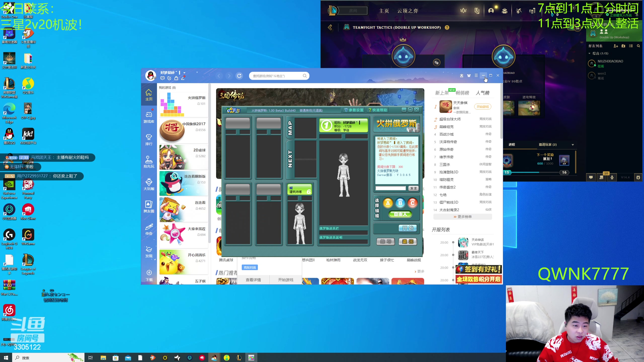This screenshot has height=362, width=644.
Task: Click 退出 to leave the Tetris room
Action: pyautogui.click(x=408, y=242)
